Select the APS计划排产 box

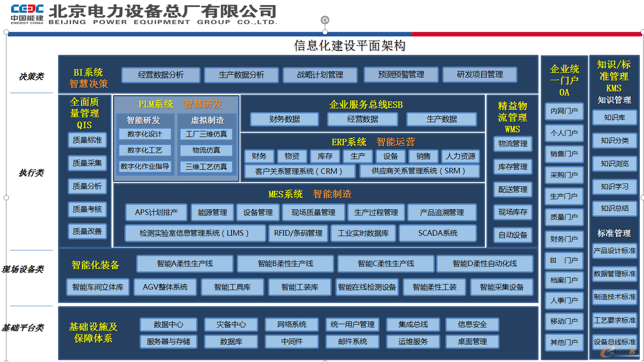coord(156,213)
